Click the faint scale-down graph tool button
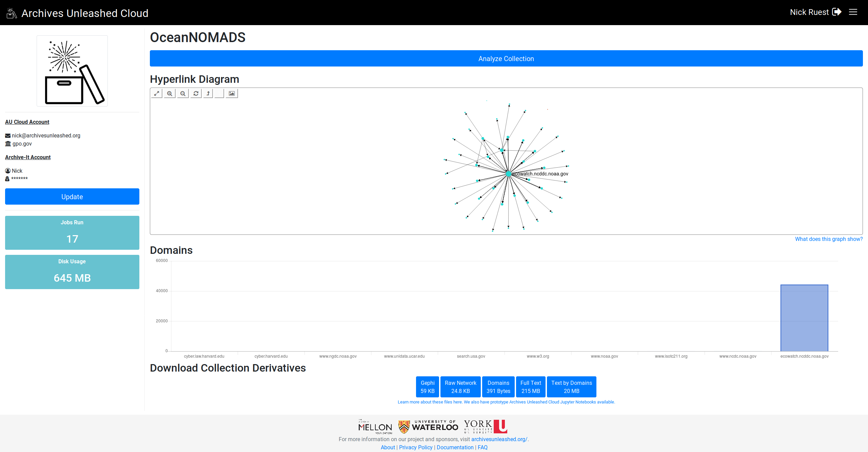 tap(219, 93)
